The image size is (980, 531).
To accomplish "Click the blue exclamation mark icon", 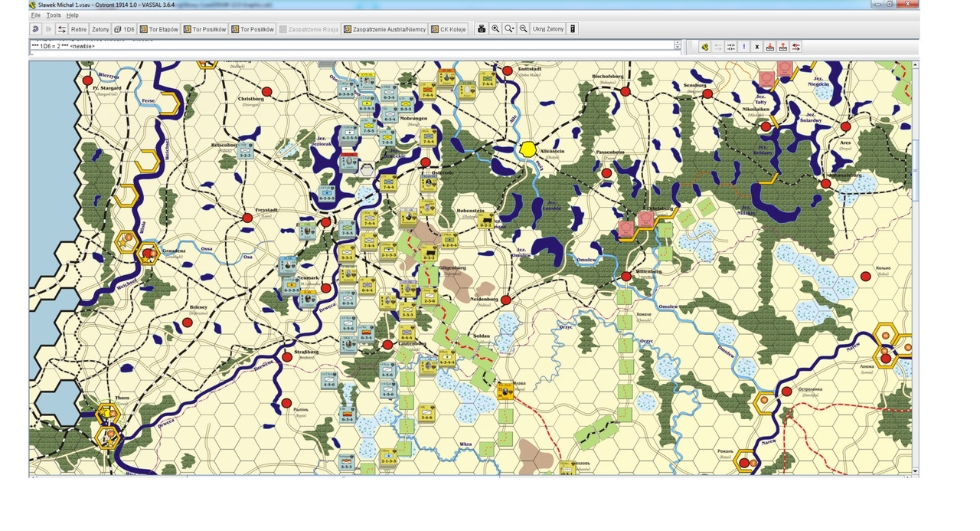I will click(744, 47).
